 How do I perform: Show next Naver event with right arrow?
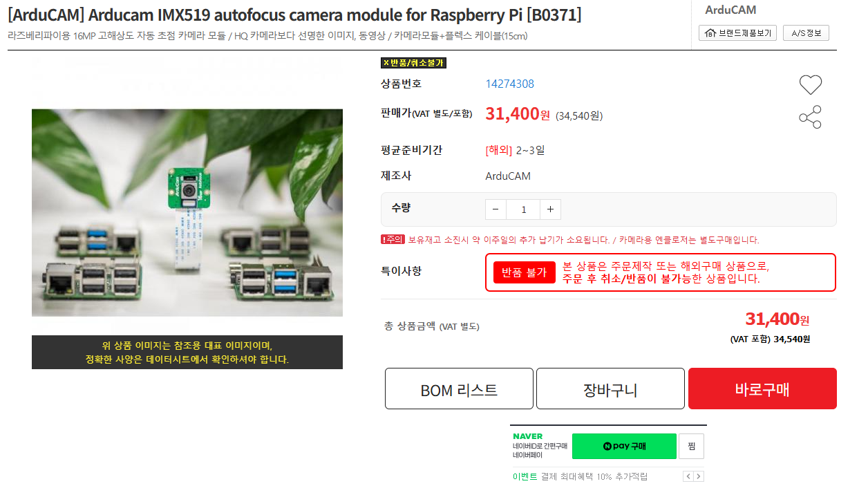coord(699,476)
